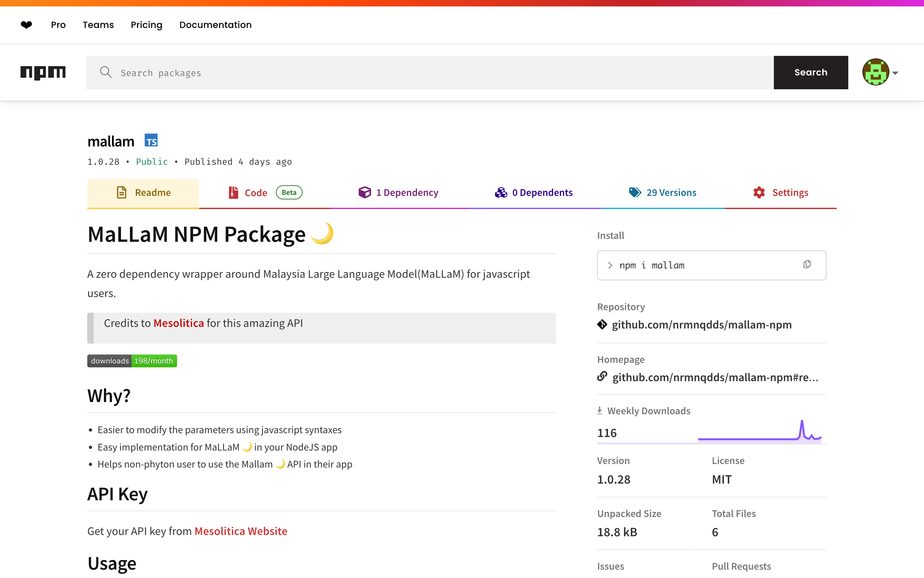
Task: Click the Dependents cubes icon
Action: [x=501, y=192]
